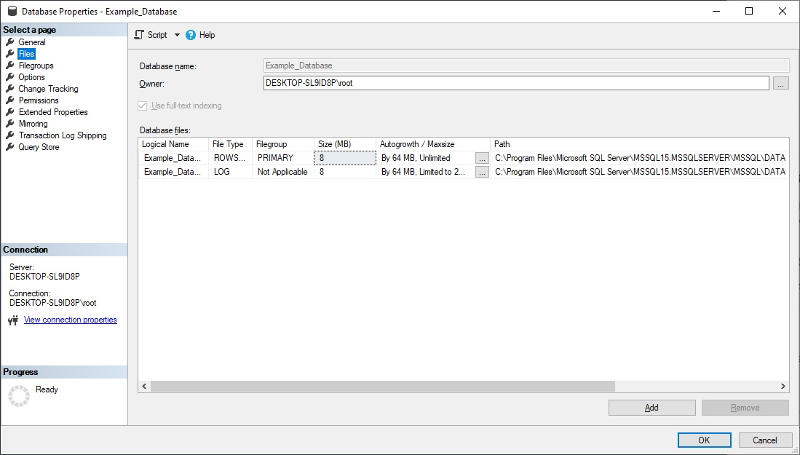Image resolution: width=800 pixels, height=455 pixels.
Task: Open the Change Tracking page
Action: click(x=48, y=89)
